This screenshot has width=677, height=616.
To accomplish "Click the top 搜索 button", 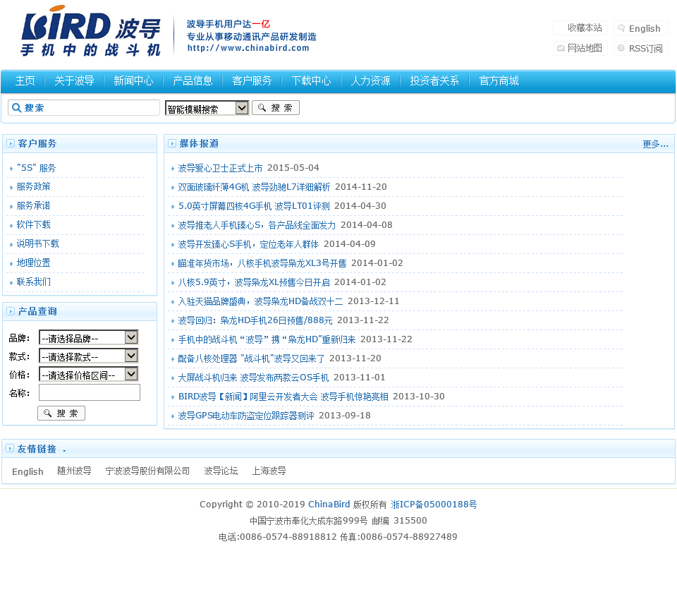I will tap(276, 107).
